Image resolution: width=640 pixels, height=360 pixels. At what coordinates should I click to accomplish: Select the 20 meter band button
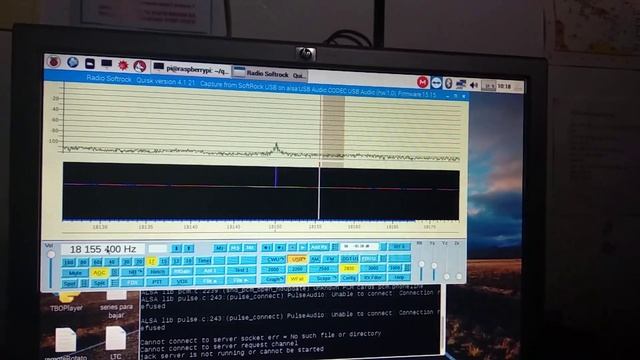click(x=139, y=262)
